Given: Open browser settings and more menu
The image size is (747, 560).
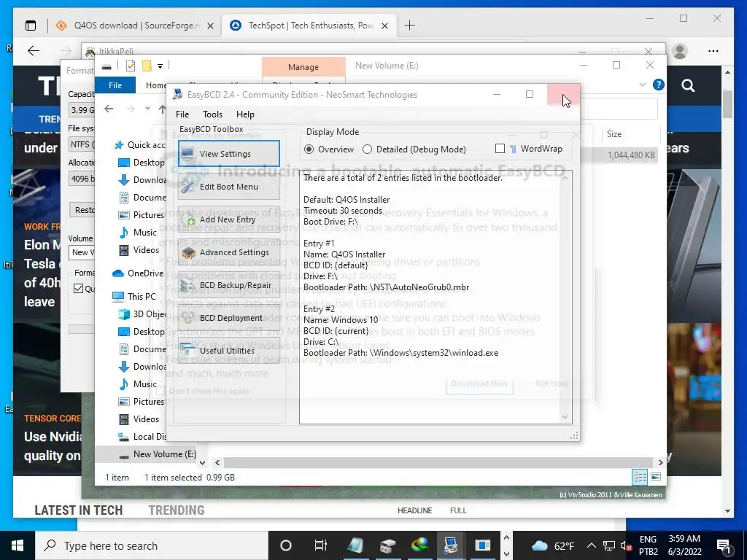Looking at the screenshot, I should point(713,51).
